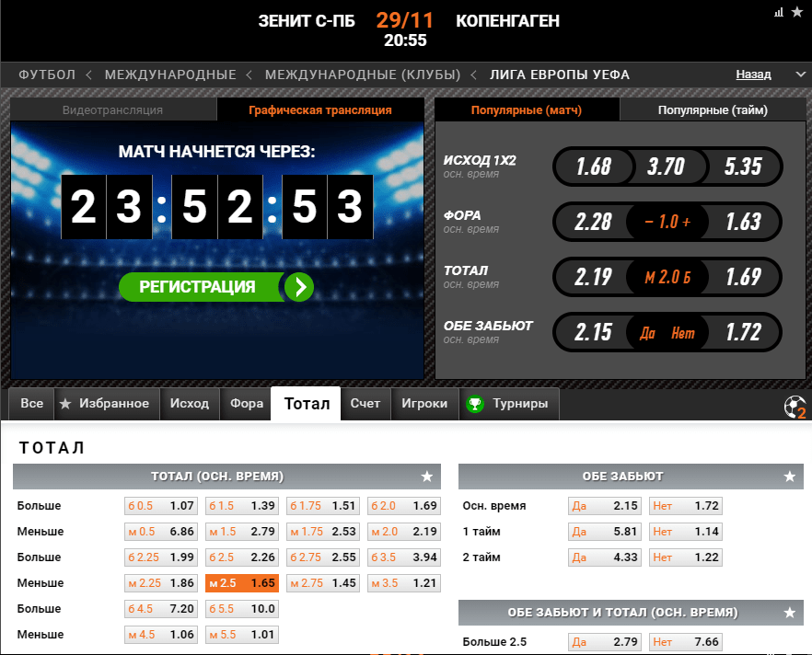Open the Фора tab
This screenshot has height=655, width=812.
[x=247, y=404]
